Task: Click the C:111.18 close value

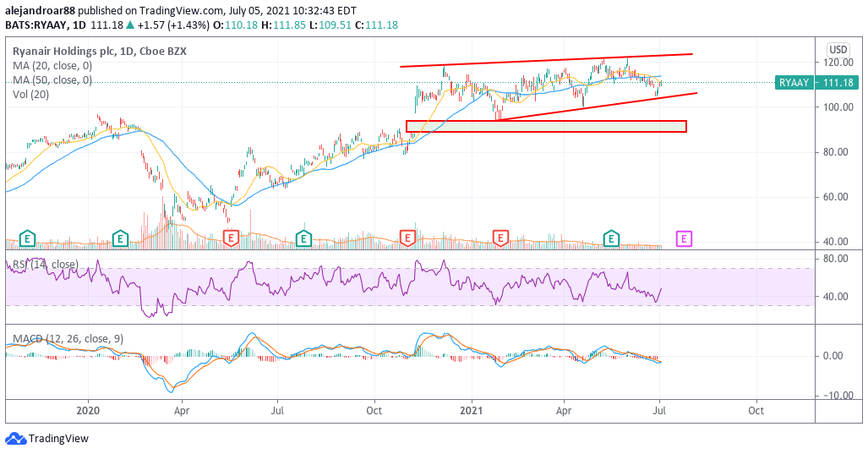Action: click(x=376, y=25)
